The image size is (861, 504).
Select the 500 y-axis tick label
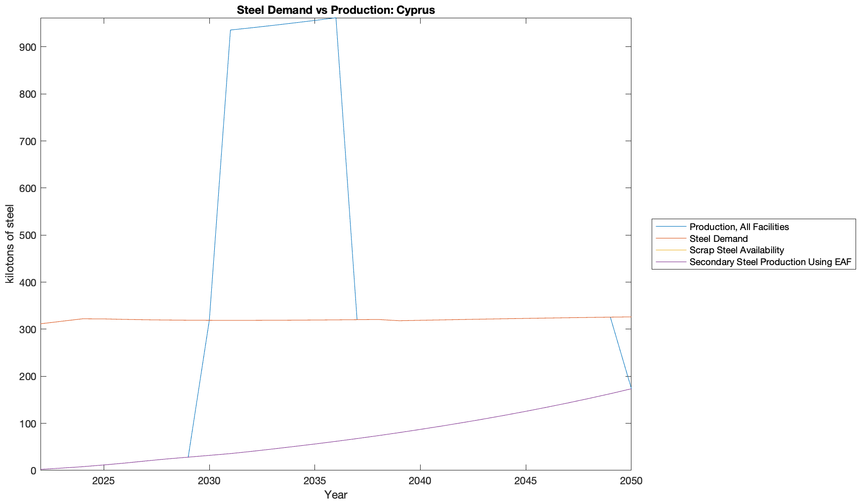point(28,235)
